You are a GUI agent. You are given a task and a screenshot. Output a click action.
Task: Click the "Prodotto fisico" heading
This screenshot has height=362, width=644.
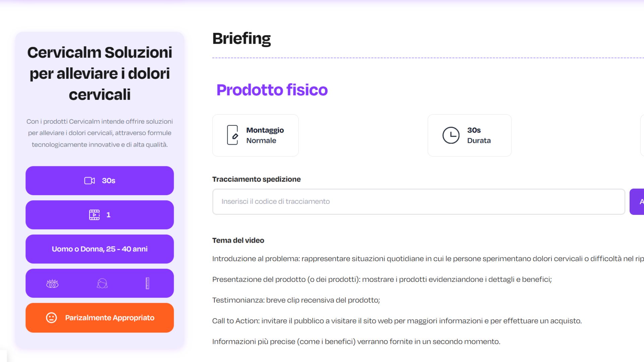pos(272,90)
